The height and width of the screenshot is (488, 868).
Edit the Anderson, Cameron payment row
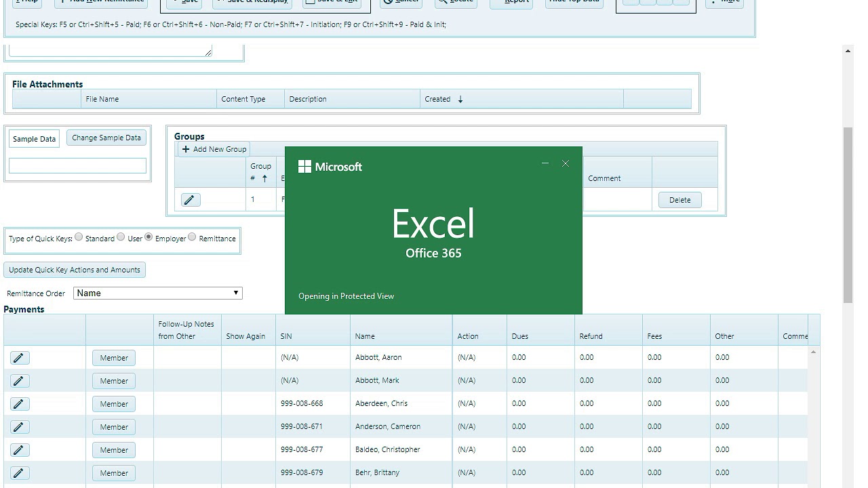click(x=19, y=427)
